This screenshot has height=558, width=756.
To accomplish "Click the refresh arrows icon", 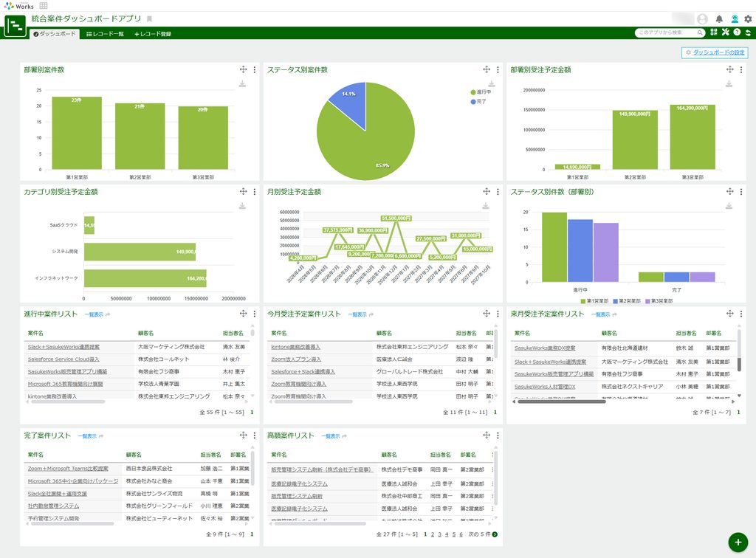I will (x=749, y=32).
